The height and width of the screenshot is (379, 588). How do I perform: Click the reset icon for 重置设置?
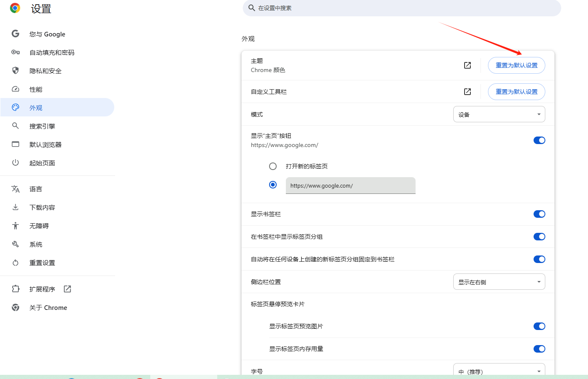15,263
